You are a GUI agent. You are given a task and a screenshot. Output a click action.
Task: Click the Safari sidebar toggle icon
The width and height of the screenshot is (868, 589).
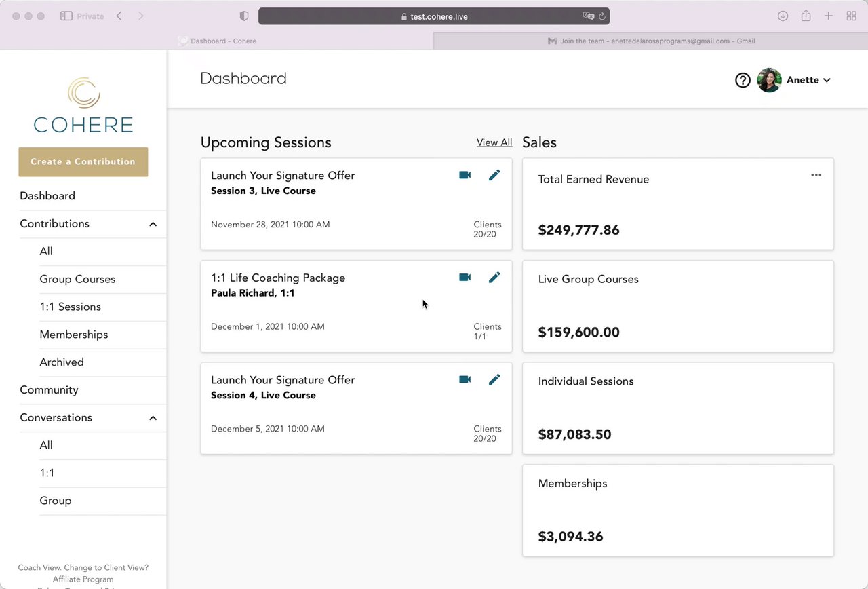click(x=66, y=16)
